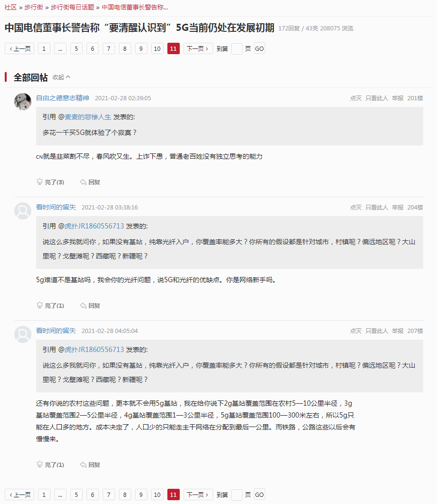Open default avatar on floor 204 post
Viewport: 437px width, 504px height.
pos(23,211)
